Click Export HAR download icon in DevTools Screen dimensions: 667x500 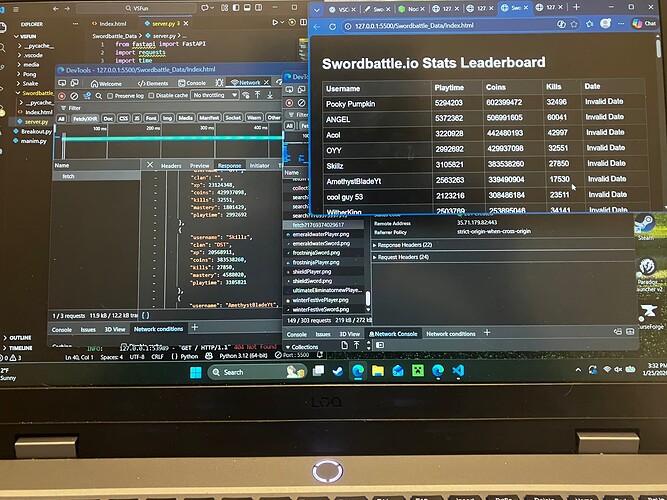270,95
